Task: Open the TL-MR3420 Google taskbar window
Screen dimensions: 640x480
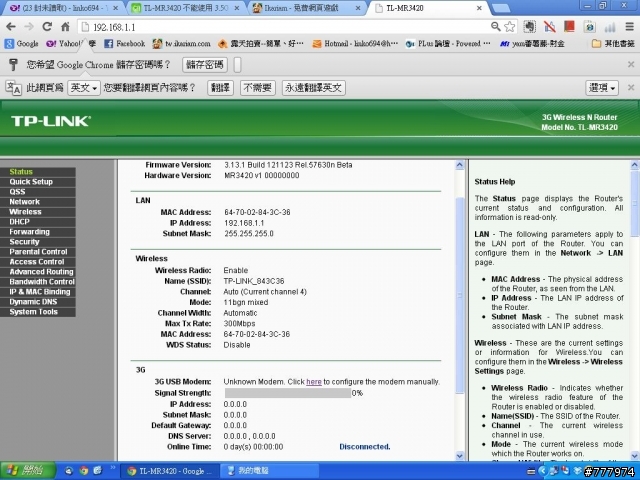Action: 170,471
